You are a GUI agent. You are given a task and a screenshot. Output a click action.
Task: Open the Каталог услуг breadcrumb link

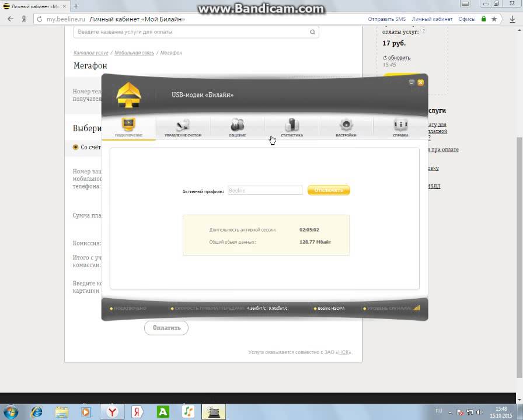tap(90, 52)
